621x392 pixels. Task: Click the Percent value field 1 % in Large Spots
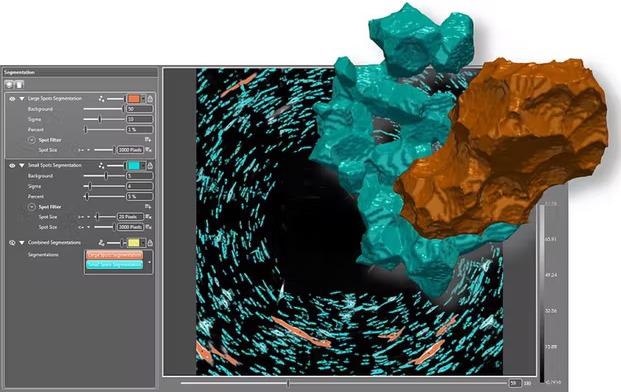139,129
